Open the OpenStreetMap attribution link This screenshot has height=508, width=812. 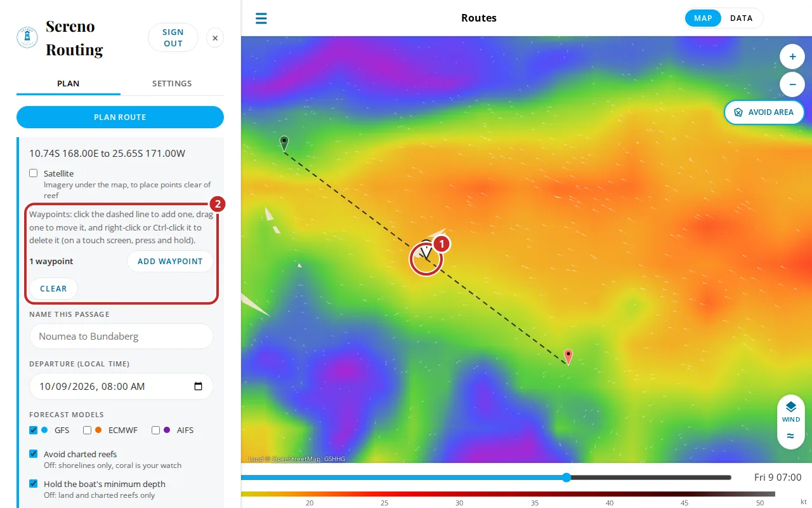click(296, 458)
